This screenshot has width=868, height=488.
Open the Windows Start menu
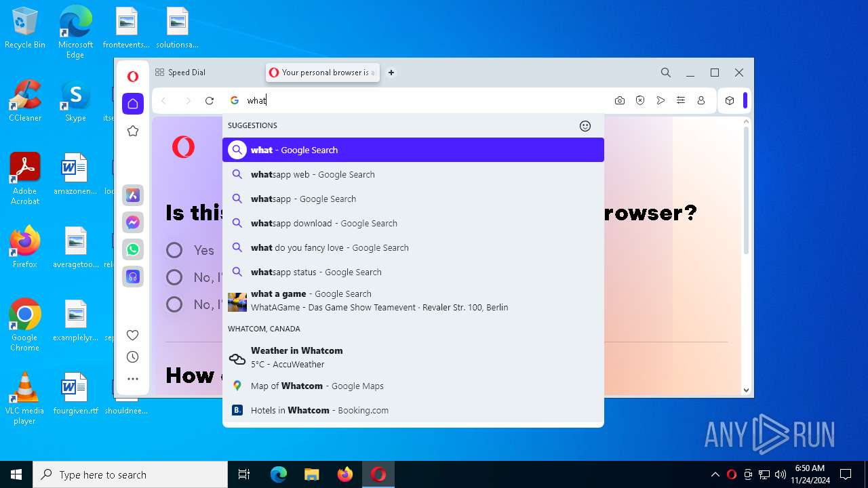(16, 474)
